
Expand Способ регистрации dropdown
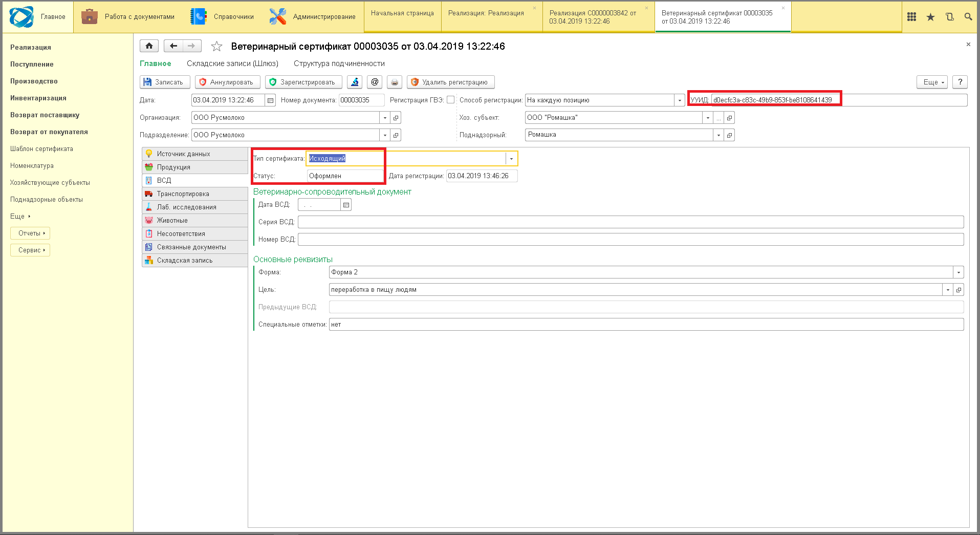(x=680, y=100)
